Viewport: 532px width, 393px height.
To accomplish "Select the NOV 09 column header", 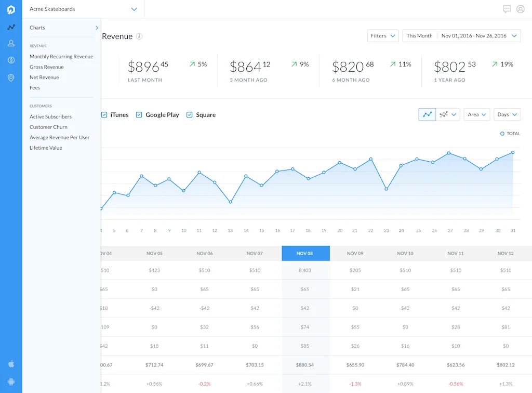I will click(x=355, y=253).
